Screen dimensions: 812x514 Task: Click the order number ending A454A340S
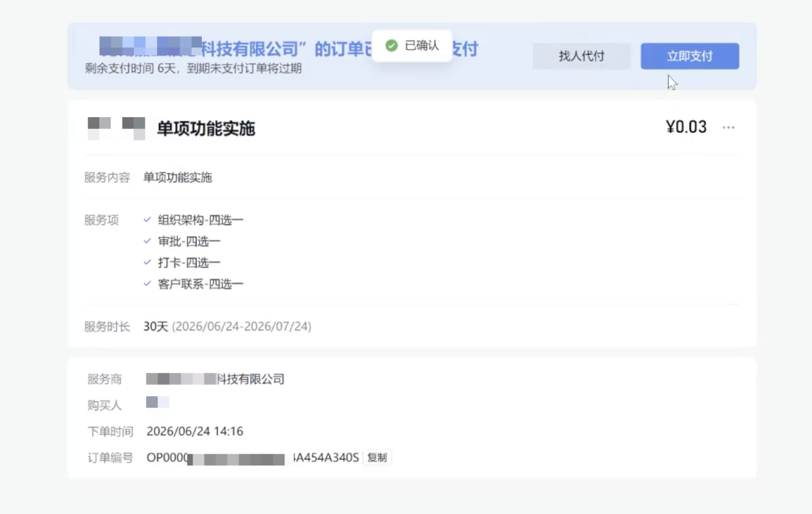coord(253,458)
